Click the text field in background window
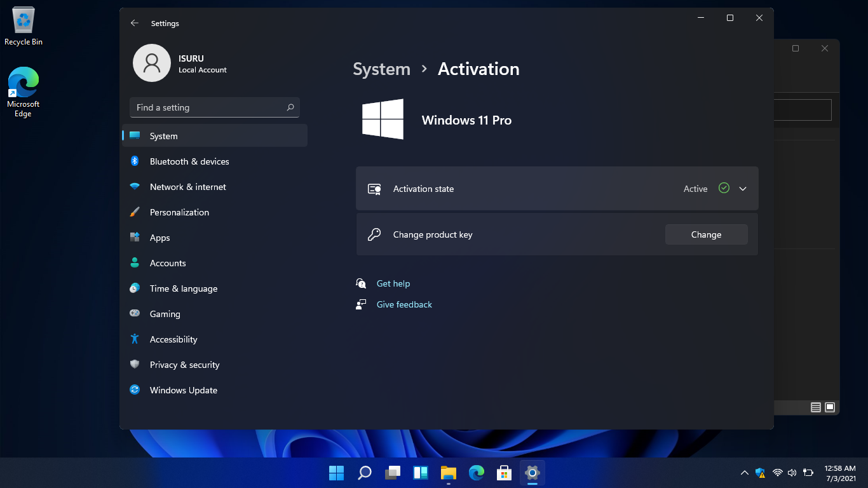 [803, 110]
